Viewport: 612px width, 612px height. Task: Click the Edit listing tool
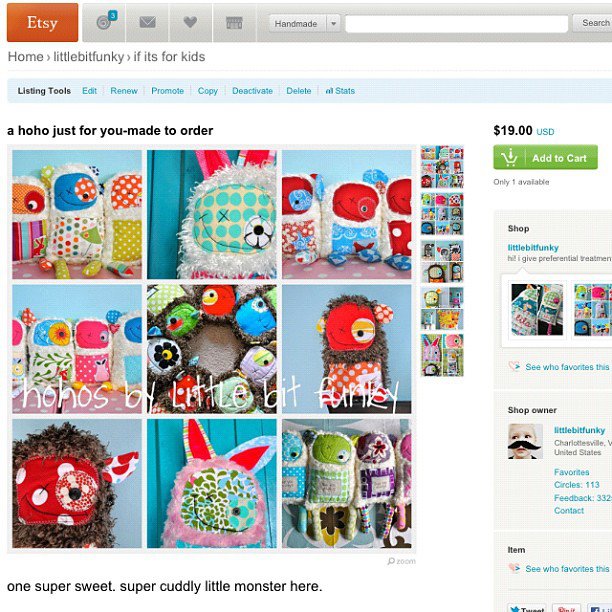point(89,91)
